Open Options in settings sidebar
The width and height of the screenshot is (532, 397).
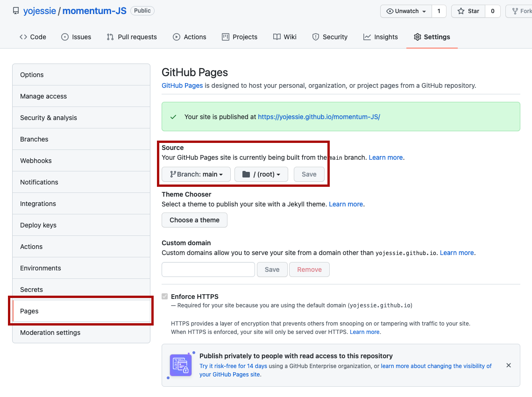(81, 75)
